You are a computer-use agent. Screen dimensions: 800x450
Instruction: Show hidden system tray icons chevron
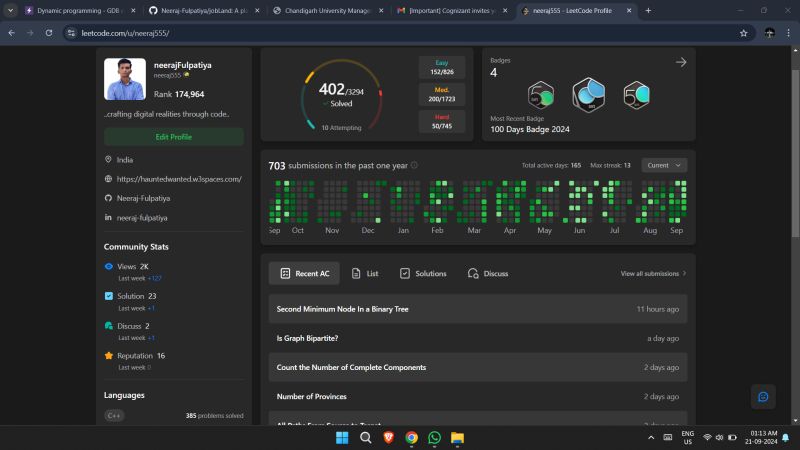pyautogui.click(x=651, y=438)
